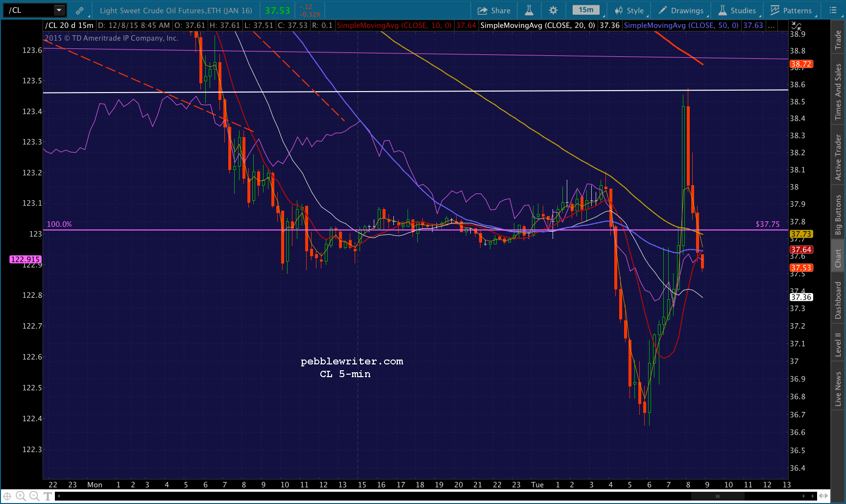This screenshot has width=846, height=504.
Task: Click the Mon date marker on time axis
Action: pyautogui.click(x=95, y=485)
